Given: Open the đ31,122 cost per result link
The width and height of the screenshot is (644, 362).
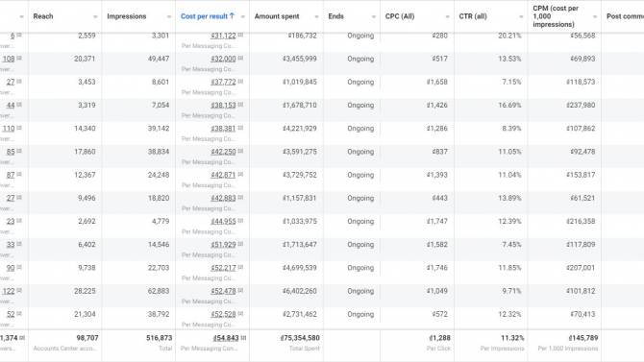Looking at the screenshot, I should click(223, 36).
